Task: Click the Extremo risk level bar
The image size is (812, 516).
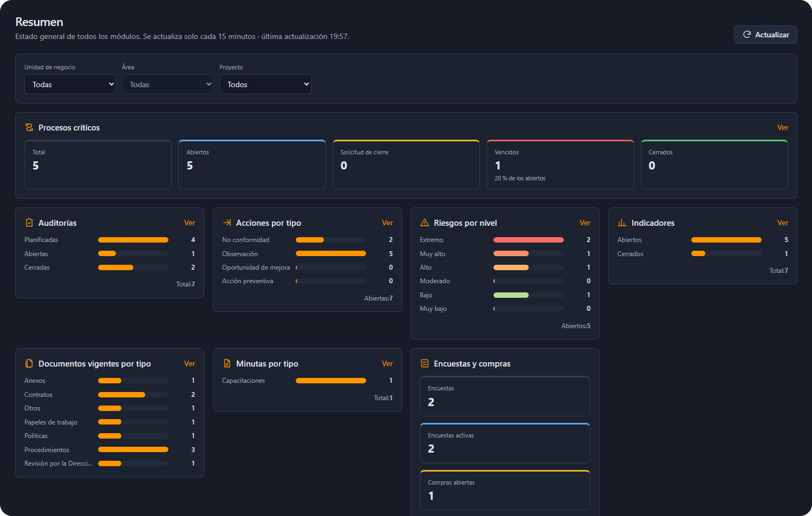Action: coord(529,240)
